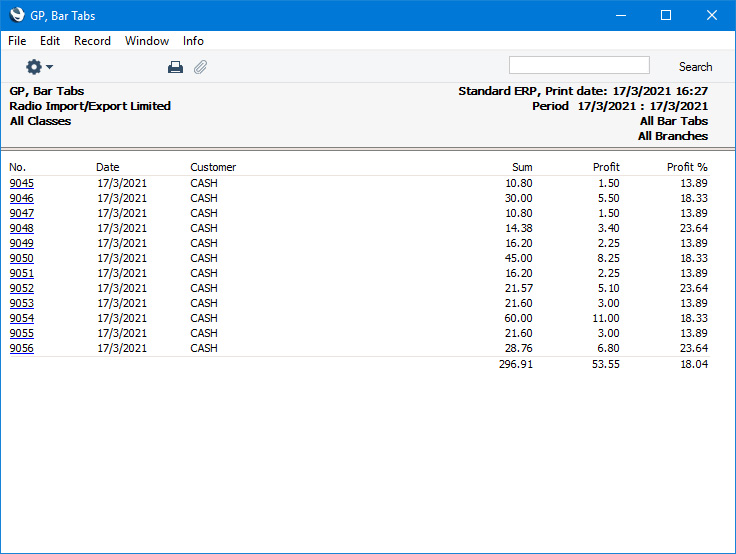Screen dimensions: 736x554
Task: Click the Period 17/3/2021 header text
Action: [x=620, y=106]
